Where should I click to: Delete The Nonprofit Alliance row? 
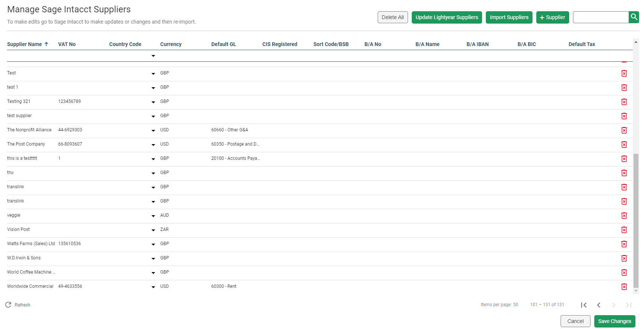coord(624,130)
